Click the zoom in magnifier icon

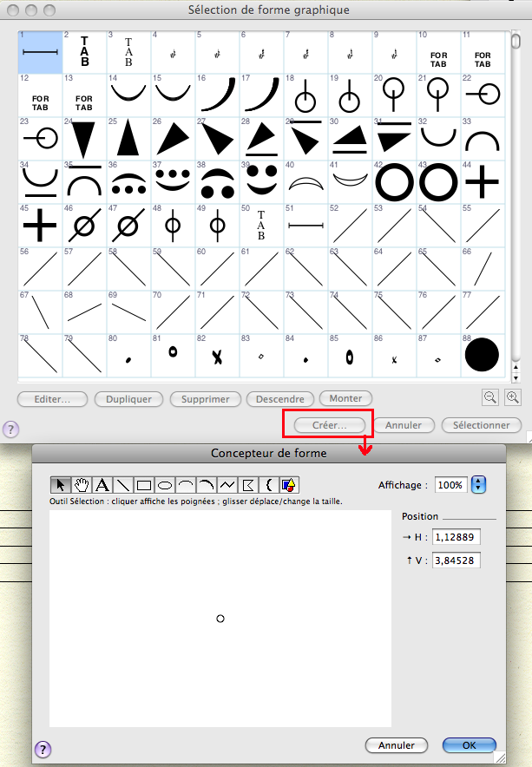click(512, 397)
